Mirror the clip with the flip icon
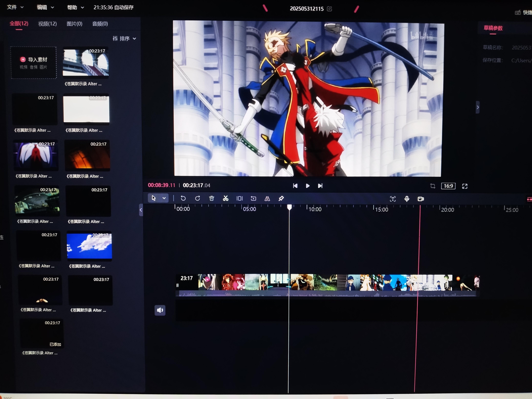Screen dimensions: 532x399 (x=267, y=199)
